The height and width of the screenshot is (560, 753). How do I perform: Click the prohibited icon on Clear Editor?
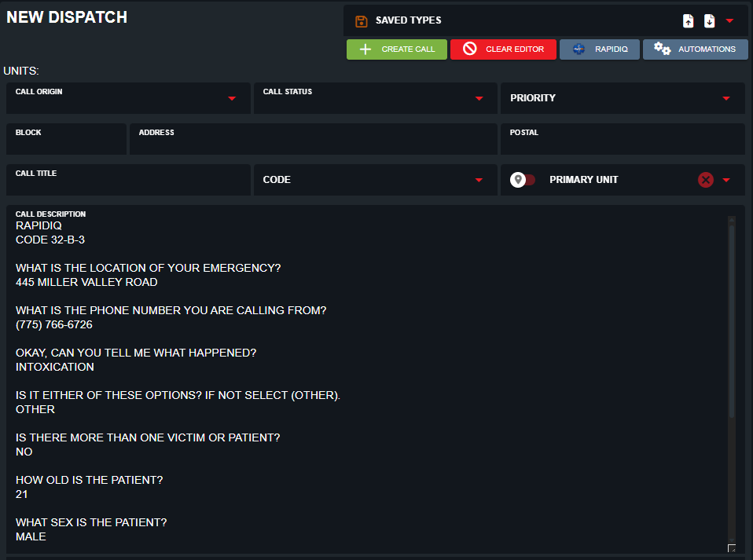point(469,49)
